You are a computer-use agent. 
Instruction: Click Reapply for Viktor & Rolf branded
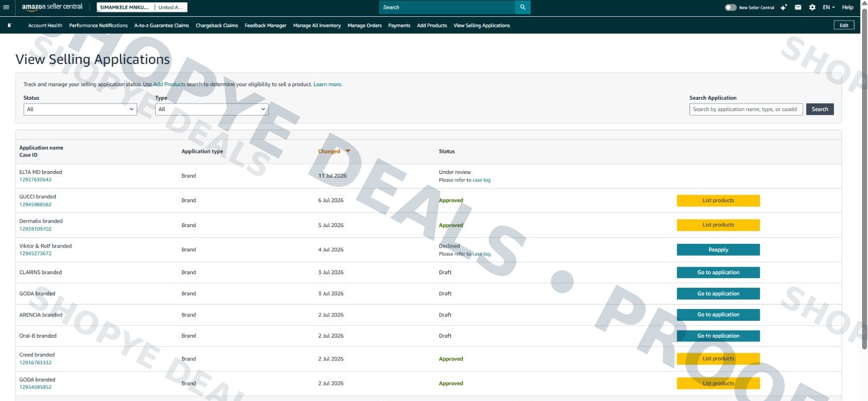718,250
